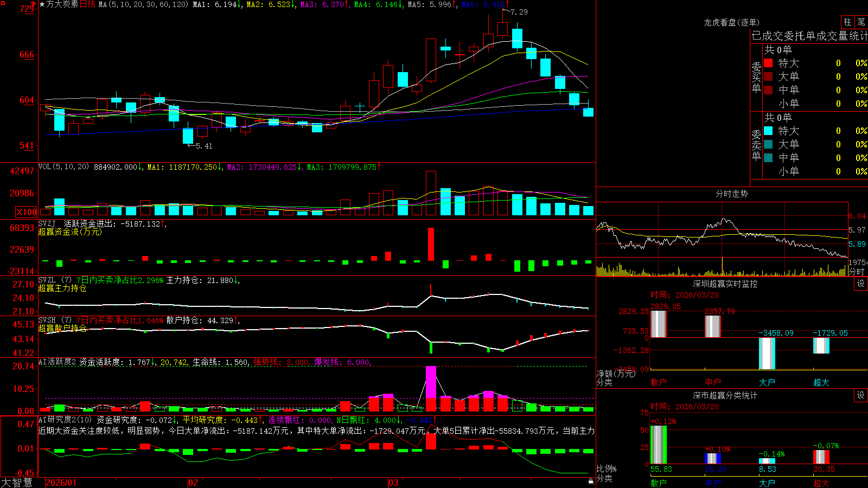Click the AI活跃度2 indicator label
Image resolution: width=868 pixels, height=488 pixels.
[x=58, y=362]
